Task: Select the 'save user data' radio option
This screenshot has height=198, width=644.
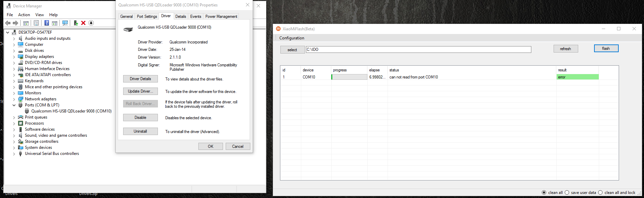Action: click(x=567, y=193)
